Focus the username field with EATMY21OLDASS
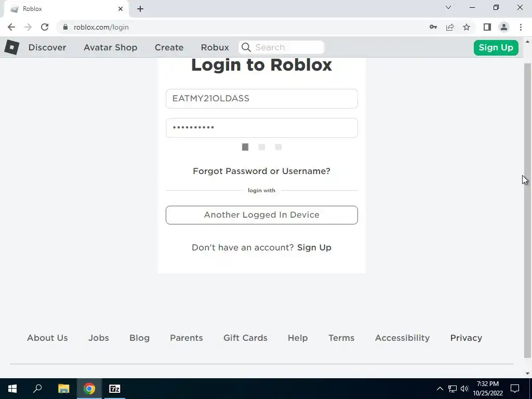The height and width of the screenshot is (399, 532). [x=262, y=98]
